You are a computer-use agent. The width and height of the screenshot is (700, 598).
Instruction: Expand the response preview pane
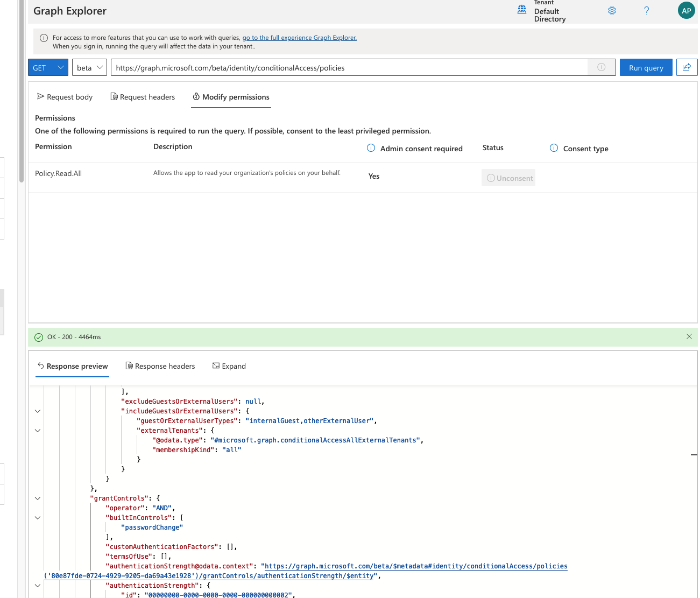point(229,366)
